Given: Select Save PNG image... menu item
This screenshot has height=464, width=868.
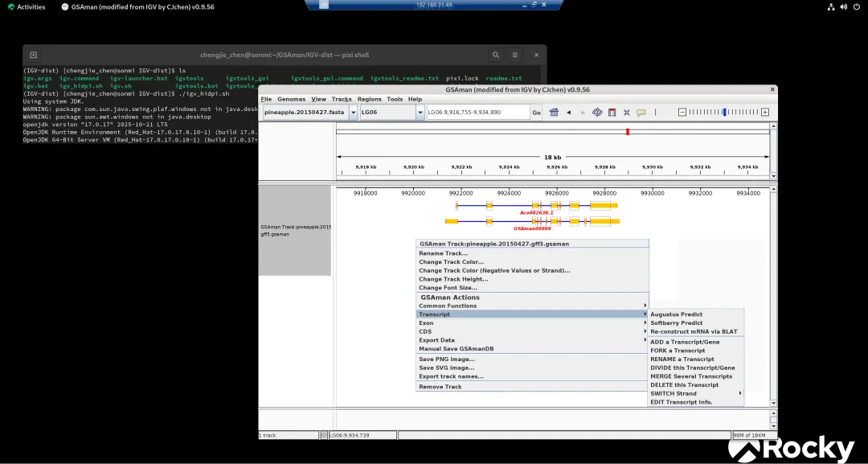Looking at the screenshot, I should click(532, 359).
